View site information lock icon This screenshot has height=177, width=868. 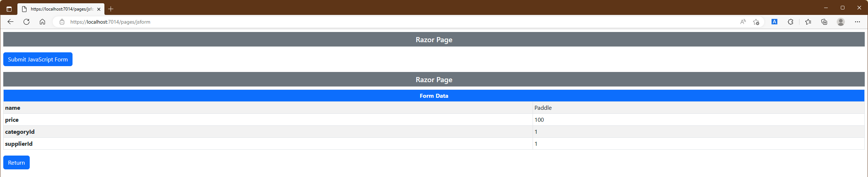coord(62,22)
